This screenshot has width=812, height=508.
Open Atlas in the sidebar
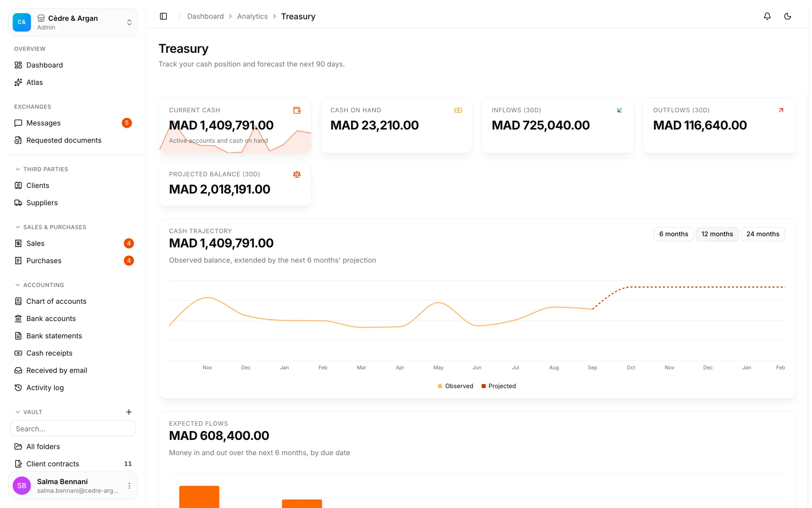73,82
